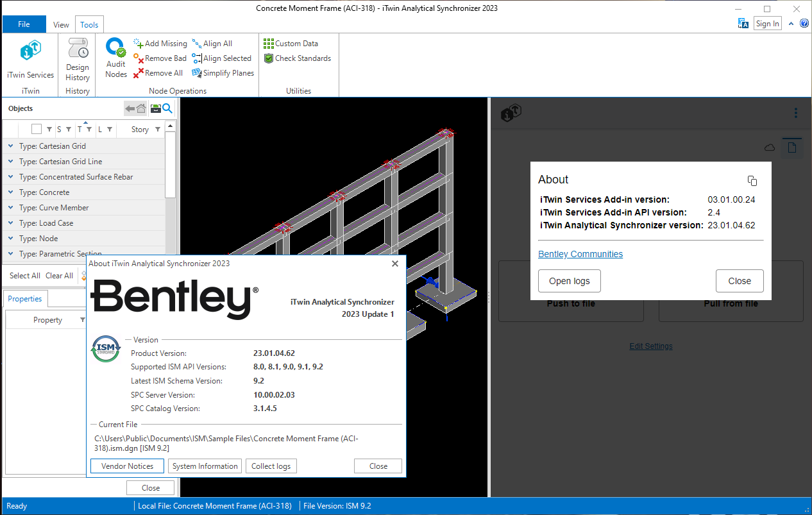This screenshot has height=515, width=812.
Task: Expand the Type: Node group
Action: tap(10, 239)
